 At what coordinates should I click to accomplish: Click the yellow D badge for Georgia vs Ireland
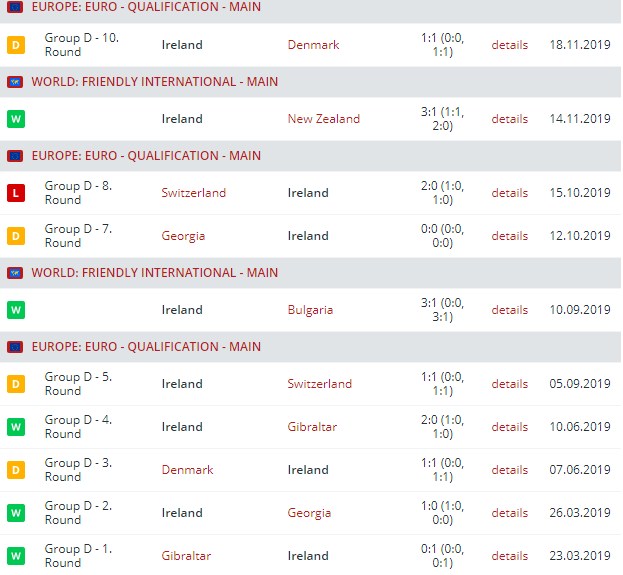[x=16, y=236]
